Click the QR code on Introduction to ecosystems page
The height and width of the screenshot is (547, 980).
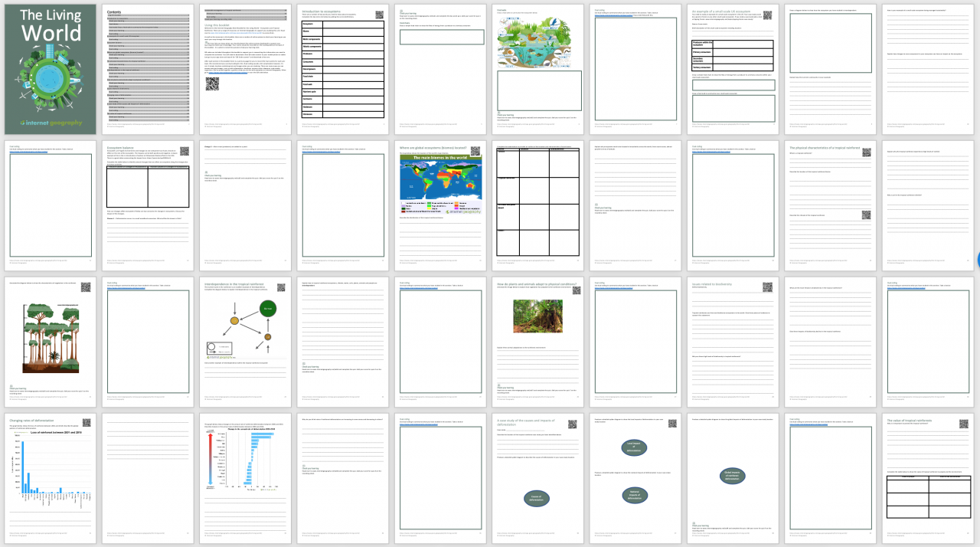click(x=379, y=15)
